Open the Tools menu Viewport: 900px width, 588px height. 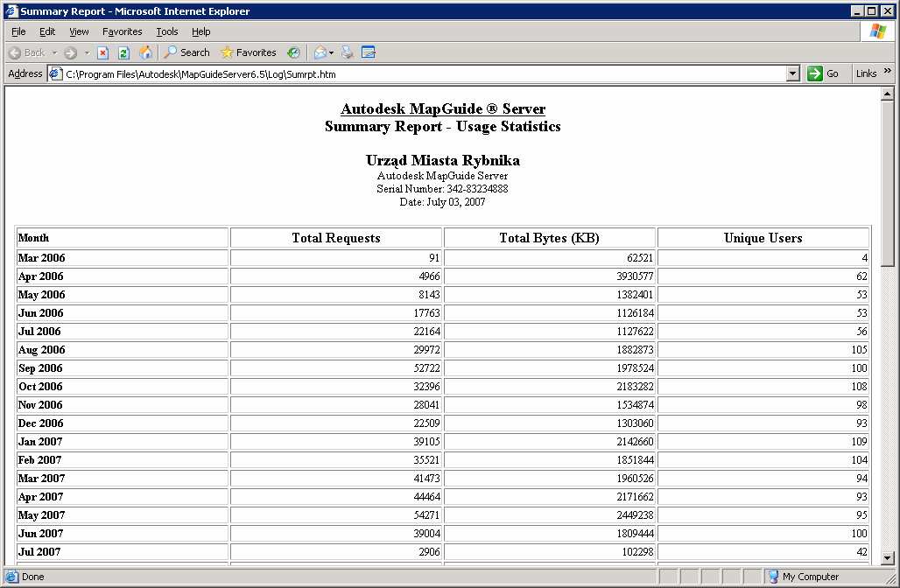tap(167, 31)
